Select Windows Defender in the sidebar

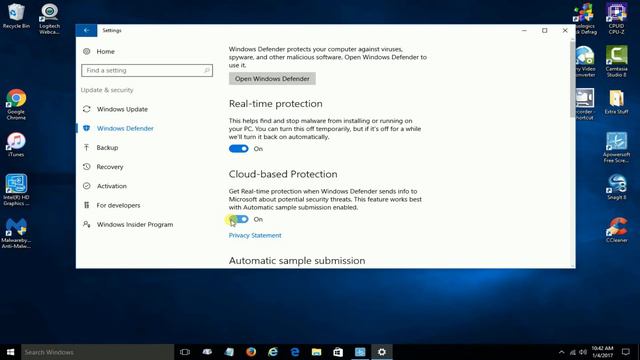tap(125, 128)
